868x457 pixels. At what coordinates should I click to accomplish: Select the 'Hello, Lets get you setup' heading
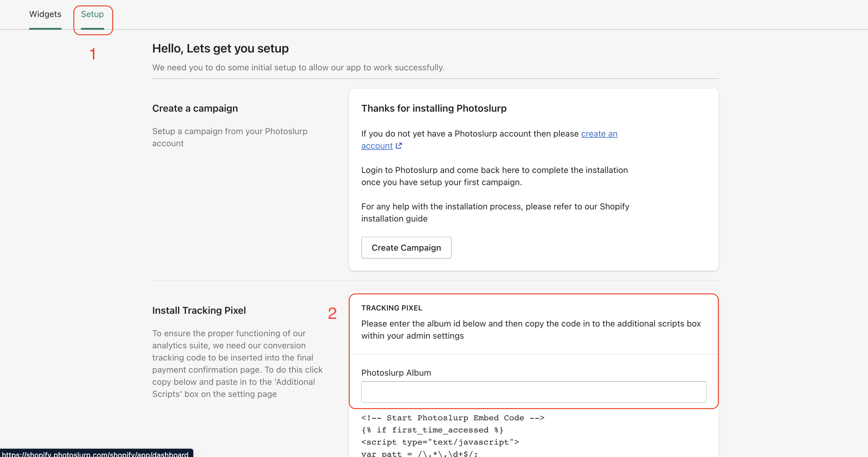pos(220,49)
